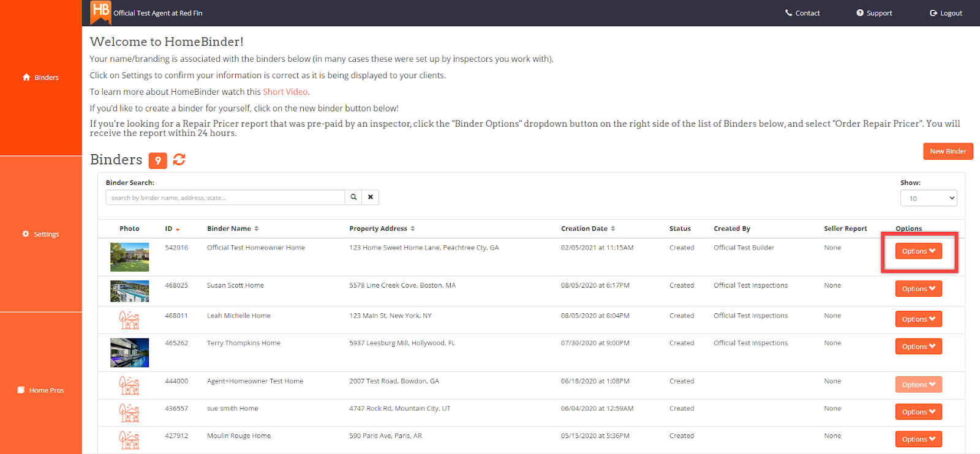The width and height of the screenshot is (980, 454).
Task: Sort by ID column
Action: 172,229
